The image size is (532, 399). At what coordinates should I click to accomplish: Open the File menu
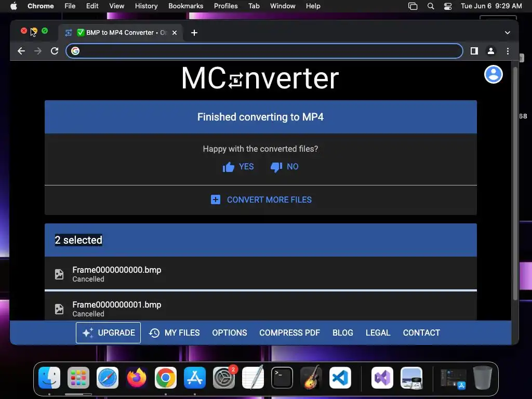click(x=70, y=6)
